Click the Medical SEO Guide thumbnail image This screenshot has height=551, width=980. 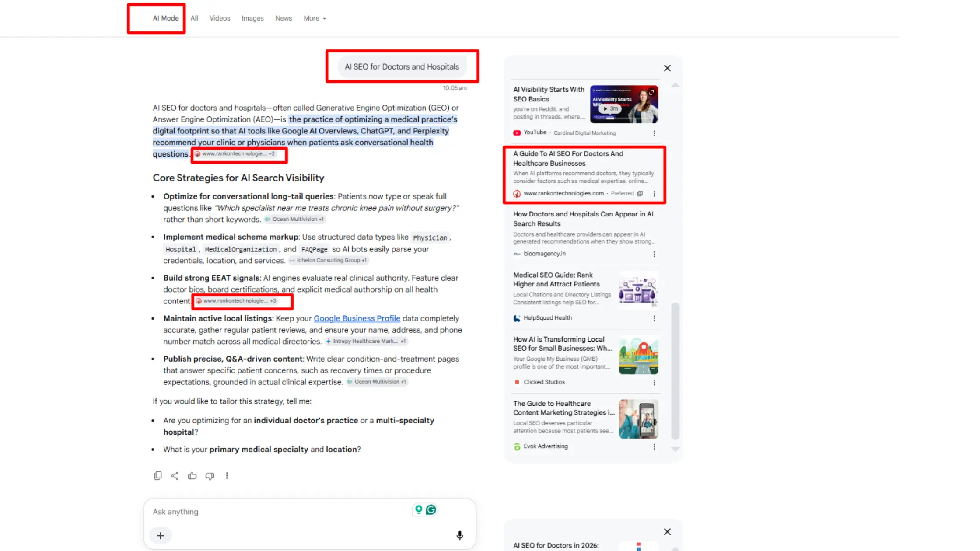(638, 291)
